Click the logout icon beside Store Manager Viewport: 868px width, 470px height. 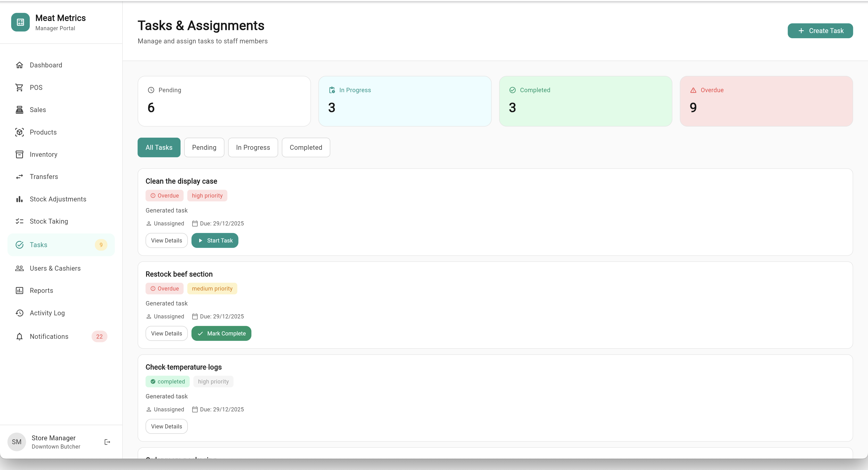pos(107,442)
